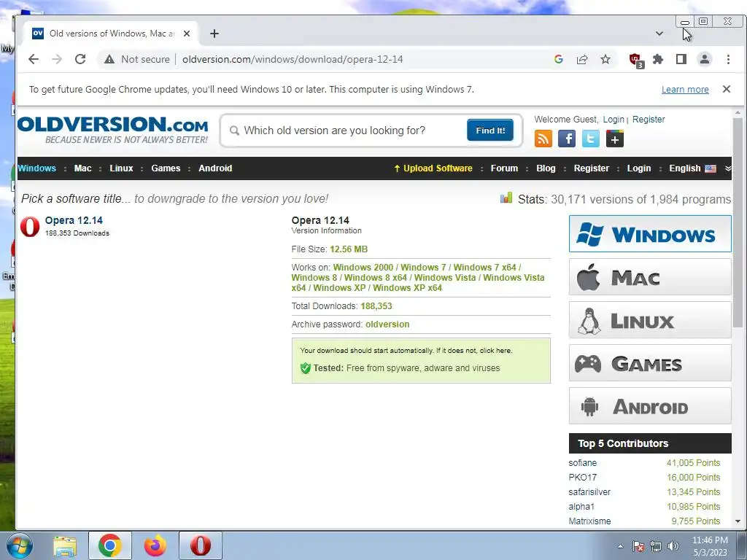Close the Old versions tab
Screen dimensions: 747x560
pyautogui.click(x=187, y=34)
